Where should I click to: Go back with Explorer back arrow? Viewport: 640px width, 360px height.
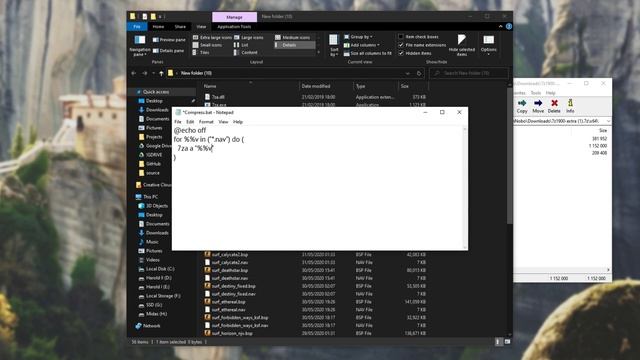[x=134, y=73]
